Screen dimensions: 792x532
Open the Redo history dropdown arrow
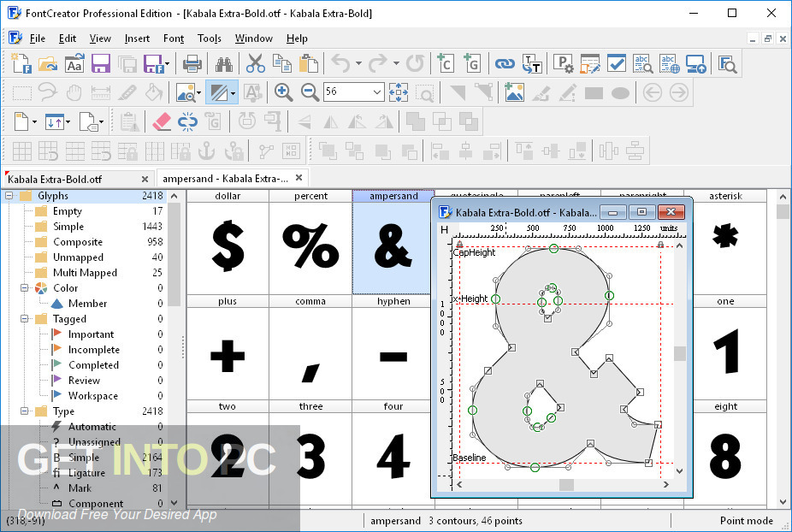pyautogui.click(x=396, y=63)
